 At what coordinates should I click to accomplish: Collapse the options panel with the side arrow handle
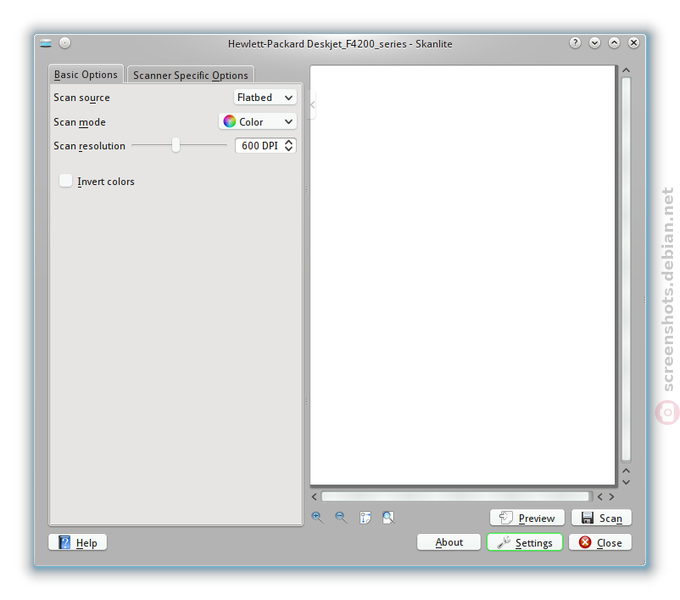(x=312, y=104)
